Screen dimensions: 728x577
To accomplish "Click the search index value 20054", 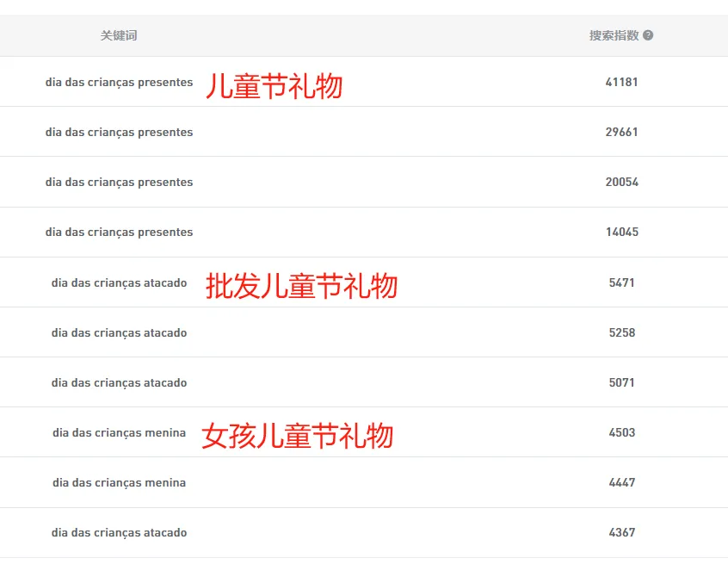I will pos(621,182).
